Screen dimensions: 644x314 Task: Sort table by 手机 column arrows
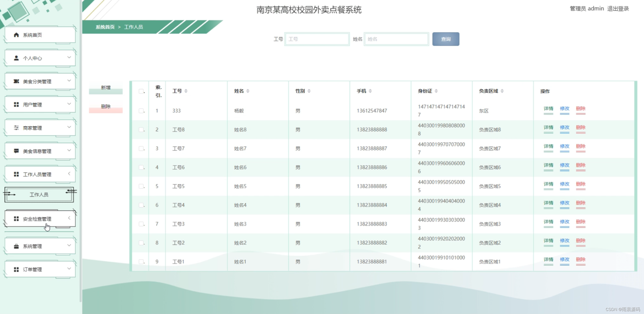coord(370,91)
